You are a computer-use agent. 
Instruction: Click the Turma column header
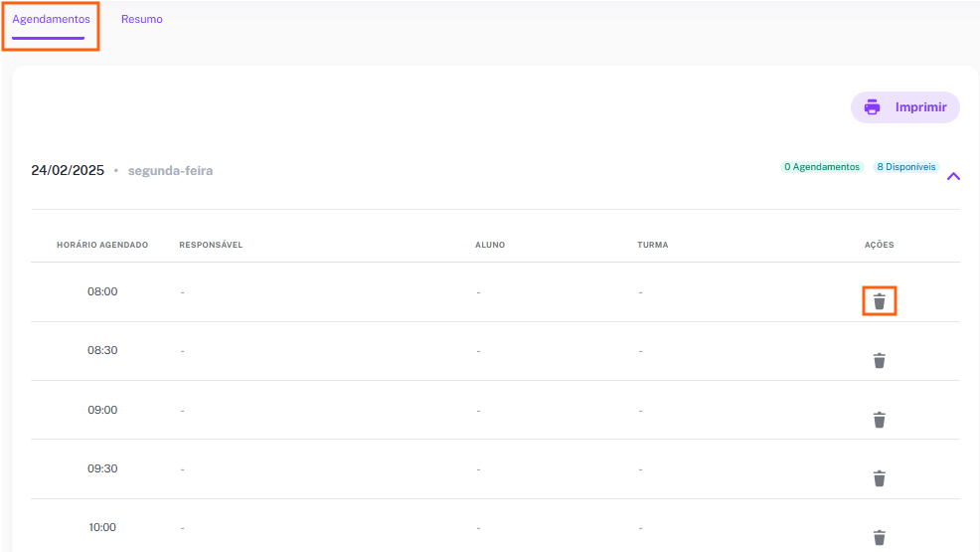tap(652, 245)
